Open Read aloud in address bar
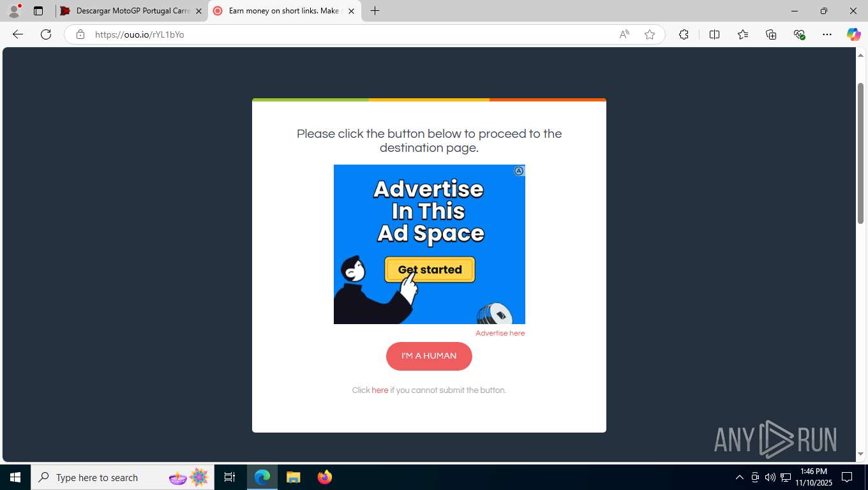868x490 pixels. tap(624, 34)
